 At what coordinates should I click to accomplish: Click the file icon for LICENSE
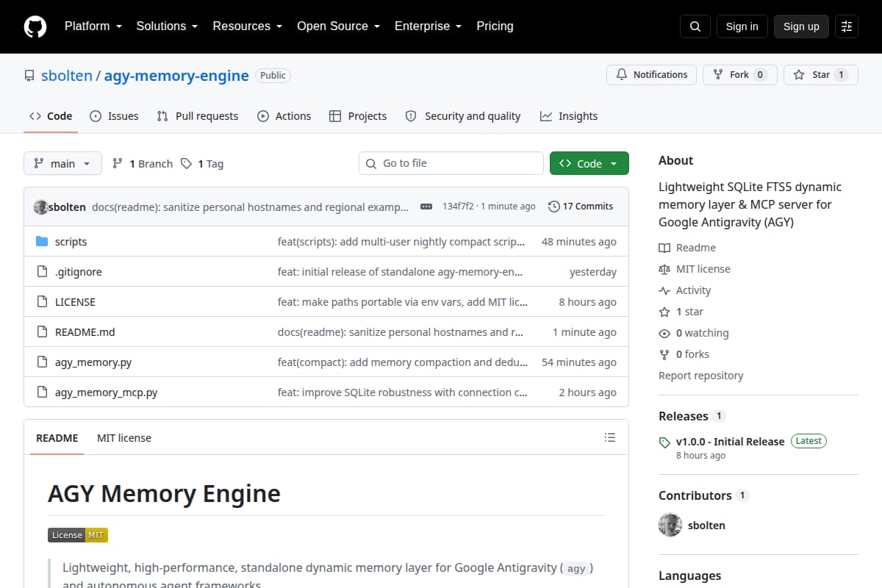click(x=42, y=302)
